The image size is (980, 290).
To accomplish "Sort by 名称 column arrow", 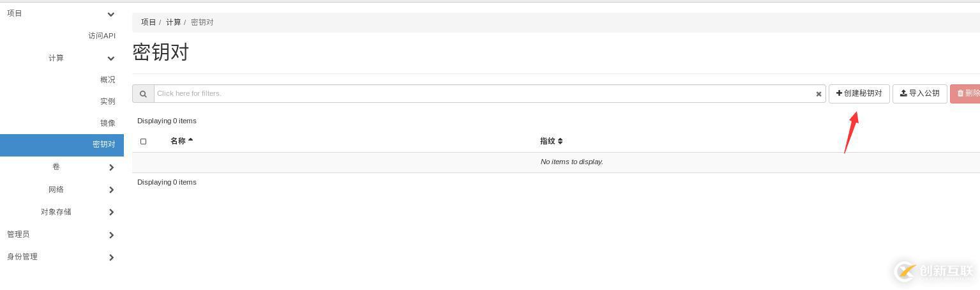I will [190, 140].
